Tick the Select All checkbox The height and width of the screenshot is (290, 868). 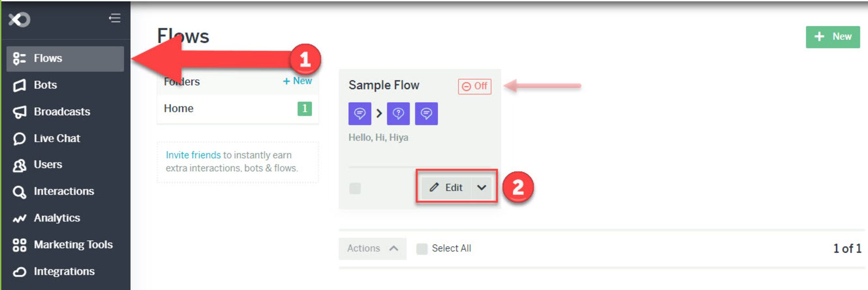pos(422,249)
